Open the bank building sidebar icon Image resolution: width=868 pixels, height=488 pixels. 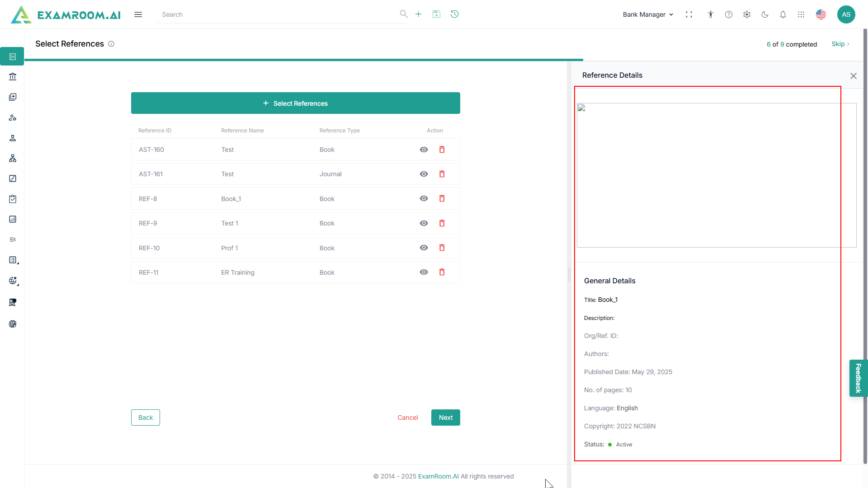click(x=13, y=77)
